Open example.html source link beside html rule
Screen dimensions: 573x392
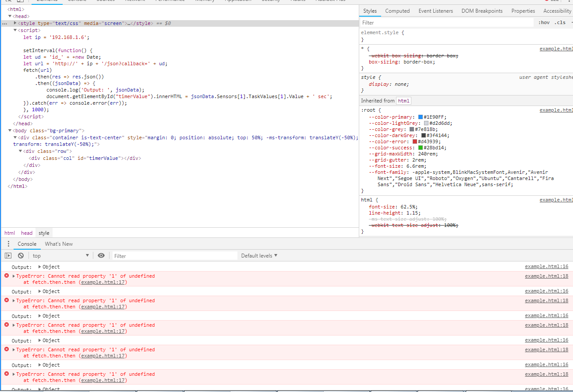point(556,200)
